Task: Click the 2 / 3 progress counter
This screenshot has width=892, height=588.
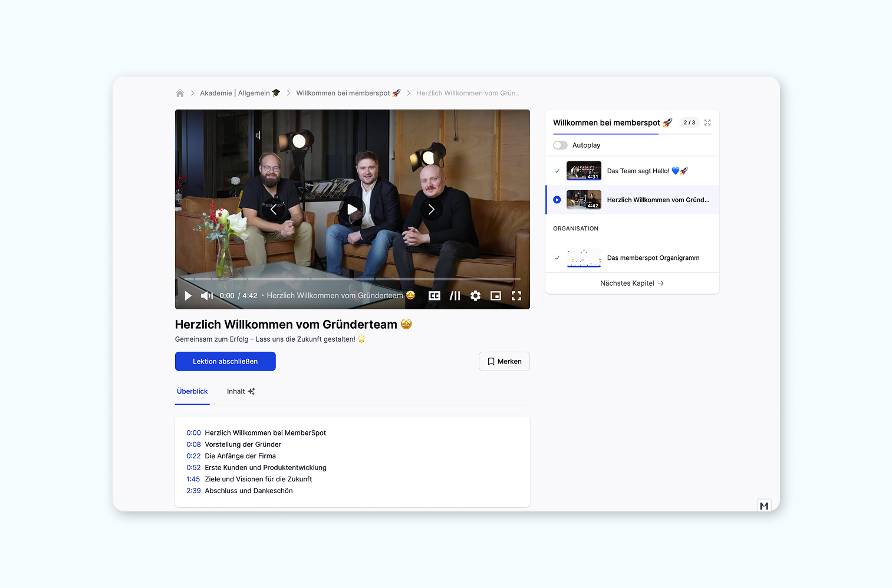Action: click(x=689, y=123)
